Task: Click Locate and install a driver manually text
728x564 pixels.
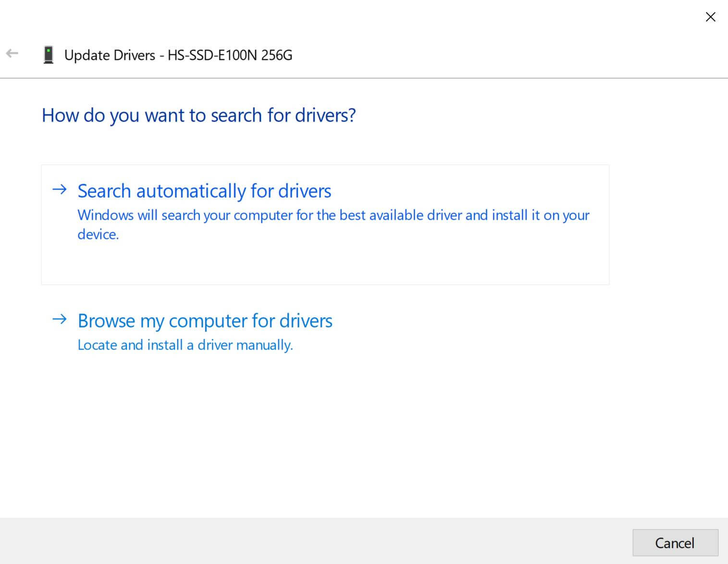Action: pyautogui.click(x=185, y=344)
